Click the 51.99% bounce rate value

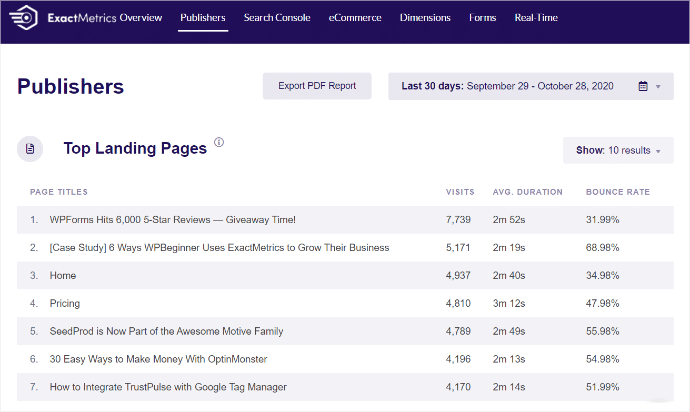click(602, 387)
